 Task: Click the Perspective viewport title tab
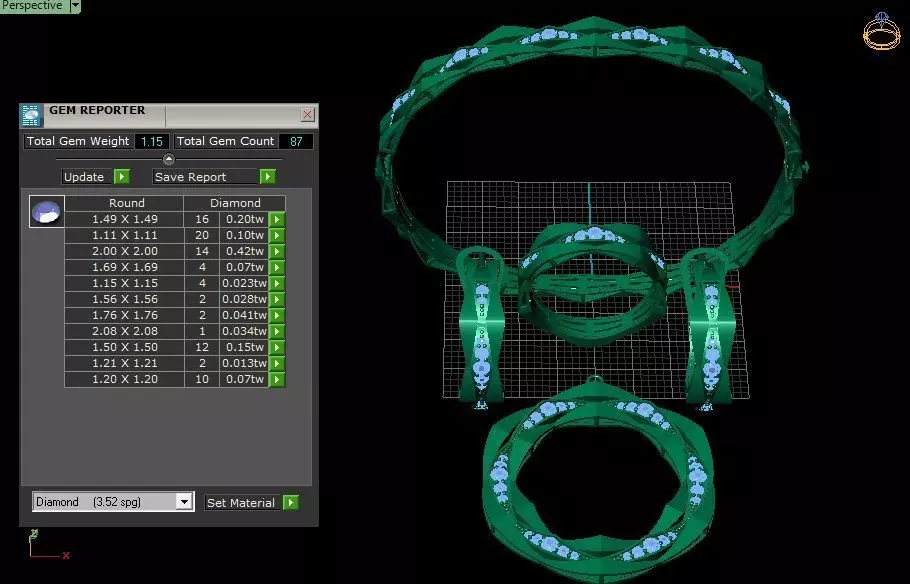coord(31,6)
